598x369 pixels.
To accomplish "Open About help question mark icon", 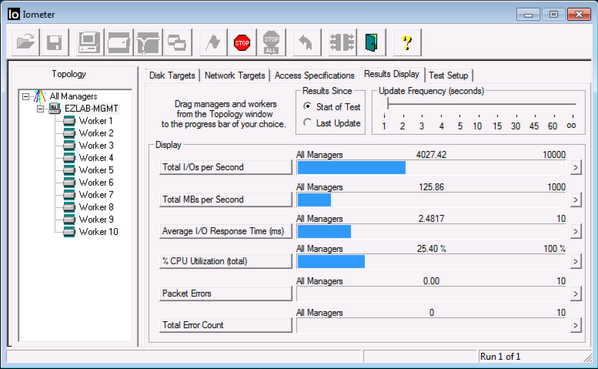I will pyautogui.click(x=407, y=42).
